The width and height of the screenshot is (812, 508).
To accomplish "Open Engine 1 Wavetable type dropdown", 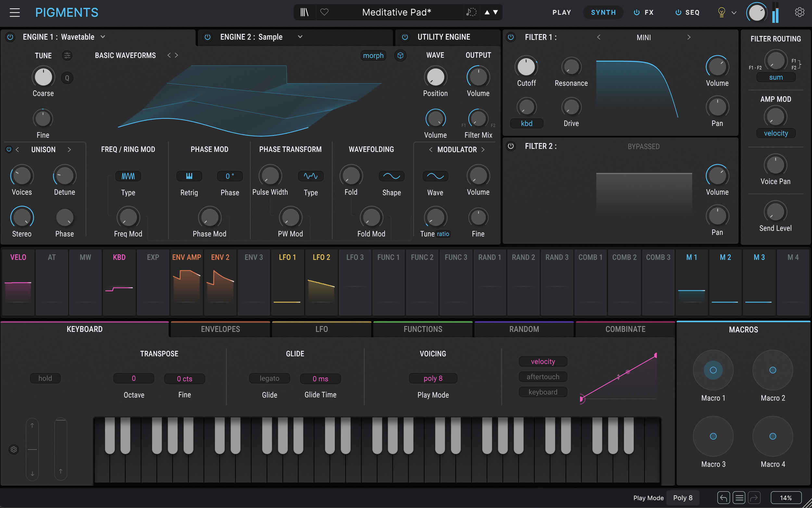I will pyautogui.click(x=103, y=37).
